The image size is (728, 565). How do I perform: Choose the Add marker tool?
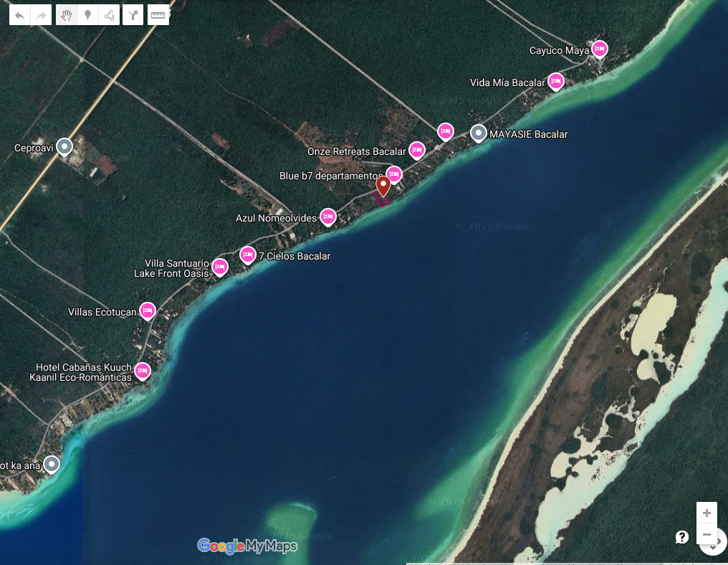(x=87, y=15)
